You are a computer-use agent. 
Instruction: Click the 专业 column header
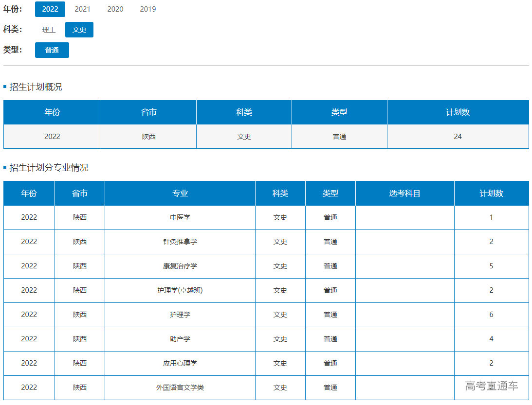pyautogui.click(x=180, y=194)
